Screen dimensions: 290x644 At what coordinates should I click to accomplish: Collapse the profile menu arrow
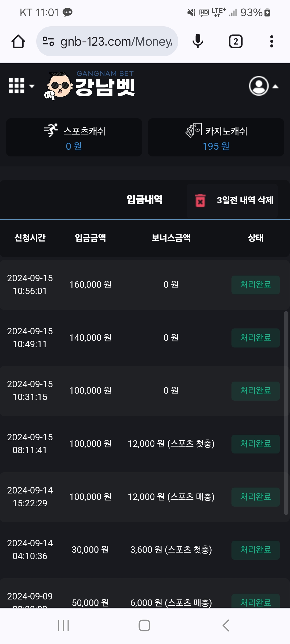pos(275,86)
